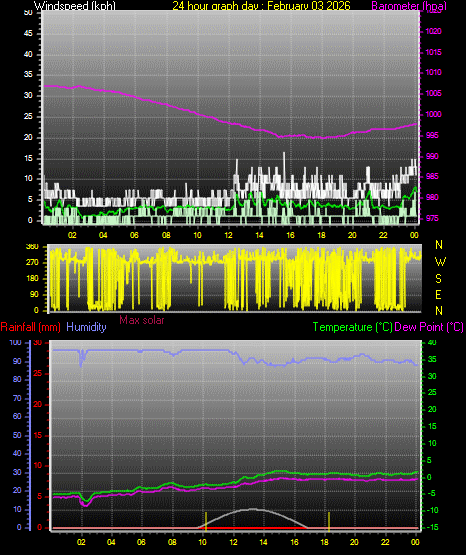Click '15' on the red Rainfall axis
The height and width of the screenshot is (555, 466).
(37, 435)
